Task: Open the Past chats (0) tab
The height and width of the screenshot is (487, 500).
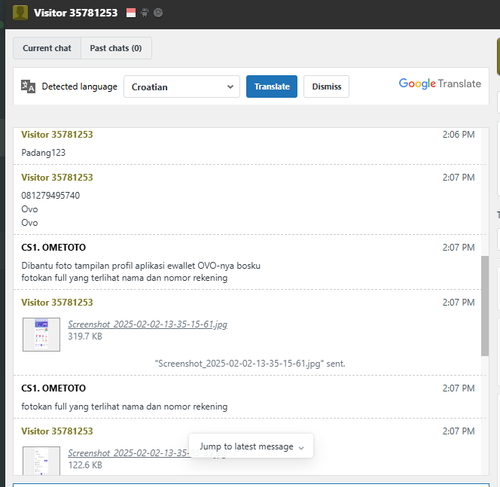Action: (x=116, y=48)
